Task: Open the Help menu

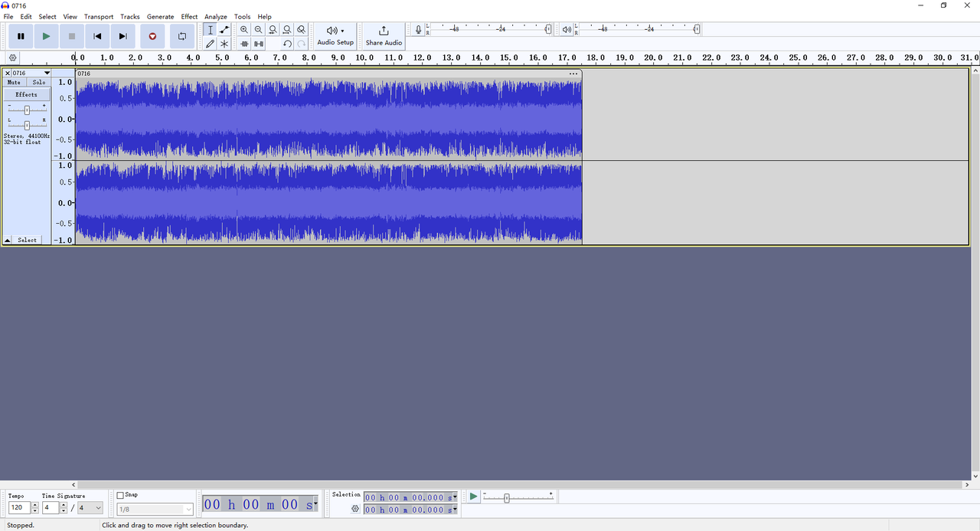Action: (264, 16)
